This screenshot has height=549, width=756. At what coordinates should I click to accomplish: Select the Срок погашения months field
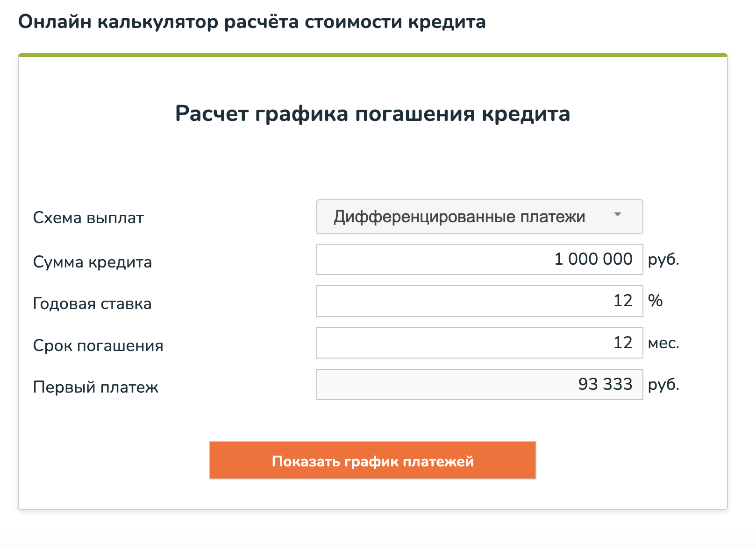[479, 343]
